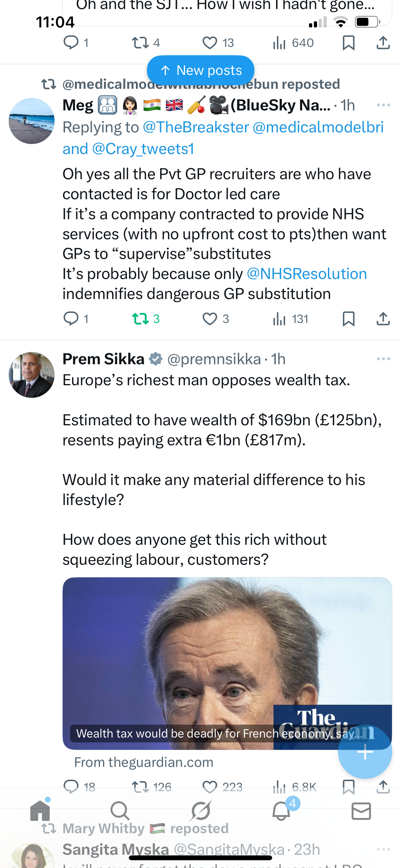Image resolution: width=401 pixels, height=868 pixels.
Task: Bookmark Meg's reply post
Action: 348,319
